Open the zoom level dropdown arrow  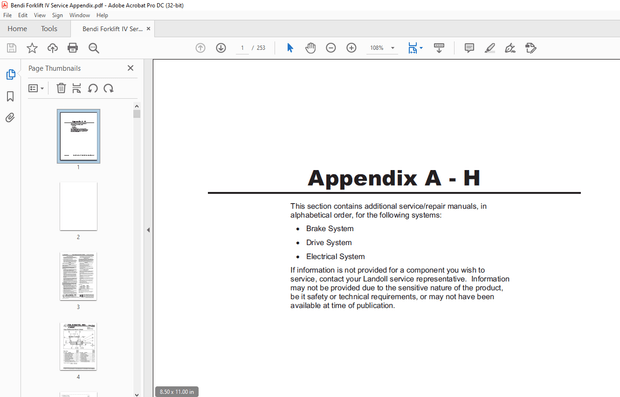pyautogui.click(x=393, y=48)
